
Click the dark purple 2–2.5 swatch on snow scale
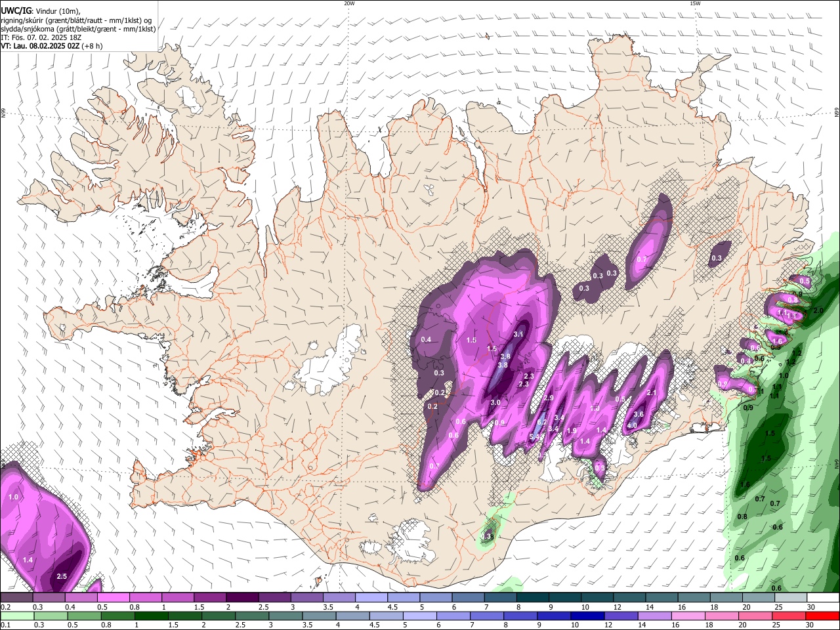click(242, 597)
